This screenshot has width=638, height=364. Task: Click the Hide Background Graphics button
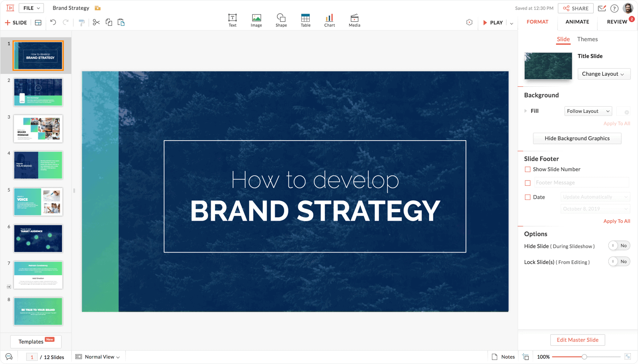577,138
